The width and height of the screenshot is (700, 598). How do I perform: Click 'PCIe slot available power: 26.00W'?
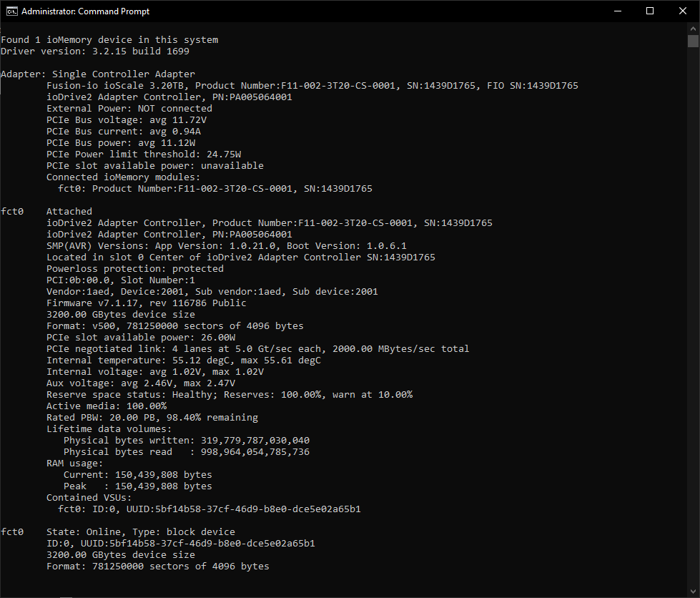[141, 338]
